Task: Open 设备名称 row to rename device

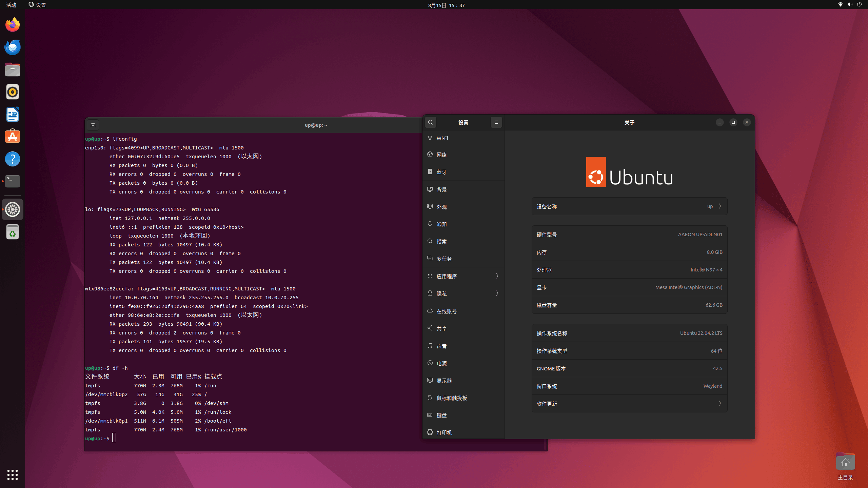Action: [629, 206]
